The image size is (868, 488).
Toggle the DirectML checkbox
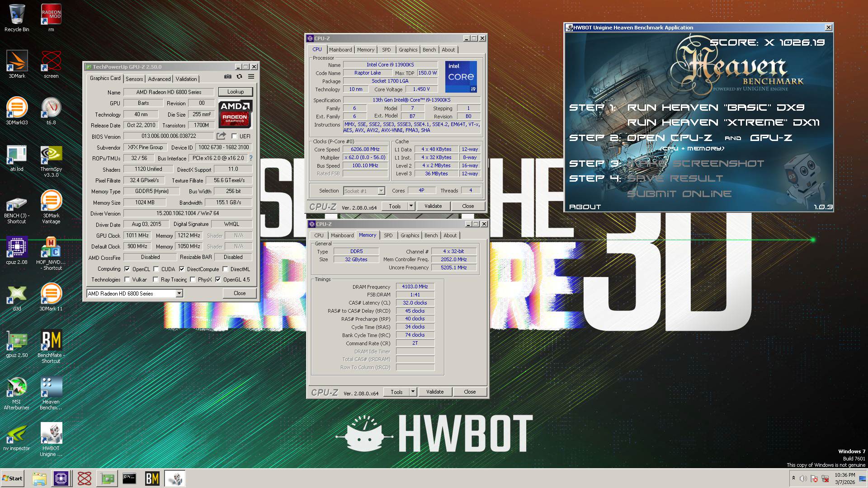point(225,269)
